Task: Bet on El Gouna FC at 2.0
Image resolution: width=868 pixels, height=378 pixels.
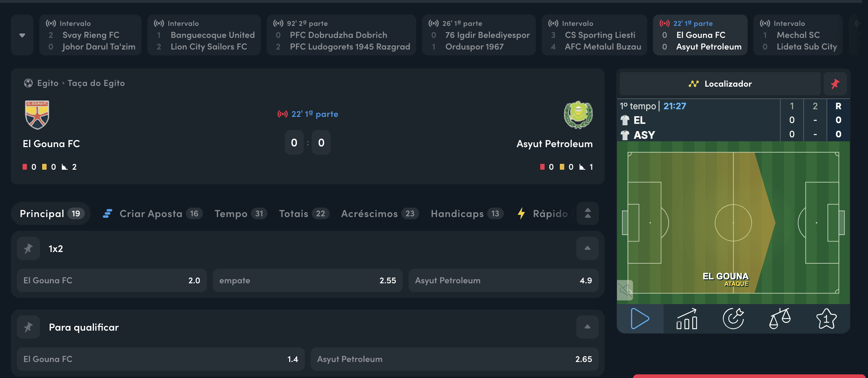Action: click(x=112, y=280)
